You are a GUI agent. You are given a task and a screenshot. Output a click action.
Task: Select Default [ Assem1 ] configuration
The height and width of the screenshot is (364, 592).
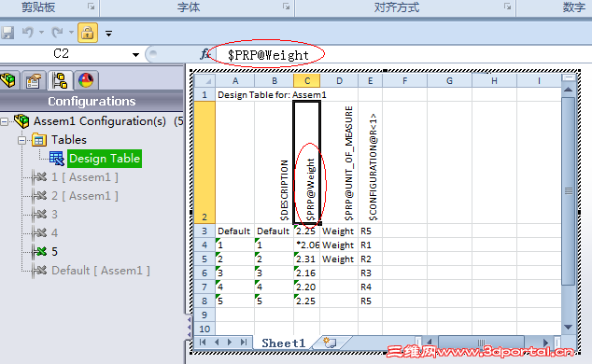point(101,271)
